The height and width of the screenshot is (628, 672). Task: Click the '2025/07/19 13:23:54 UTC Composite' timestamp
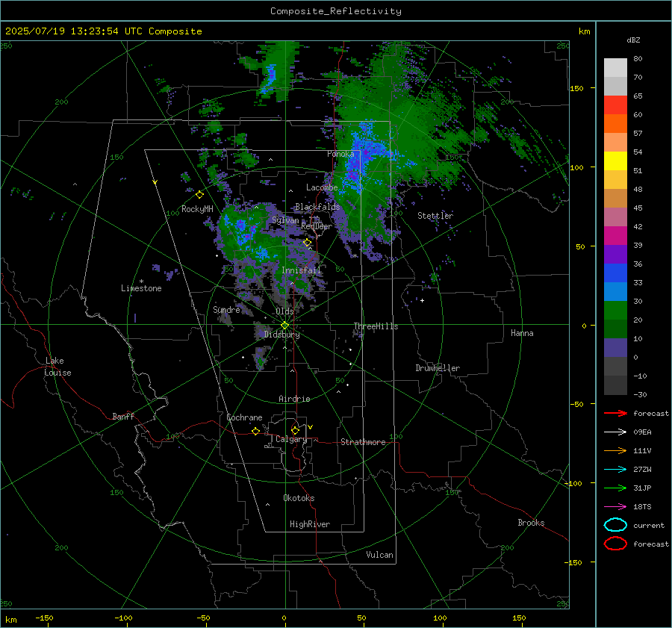[103, 31]
